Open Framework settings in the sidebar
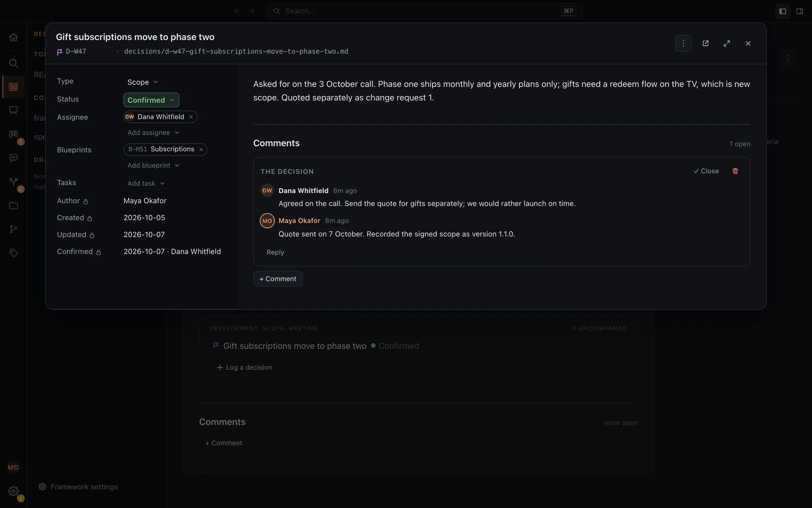This screenshot has height=508, width=812. (78, 487)
